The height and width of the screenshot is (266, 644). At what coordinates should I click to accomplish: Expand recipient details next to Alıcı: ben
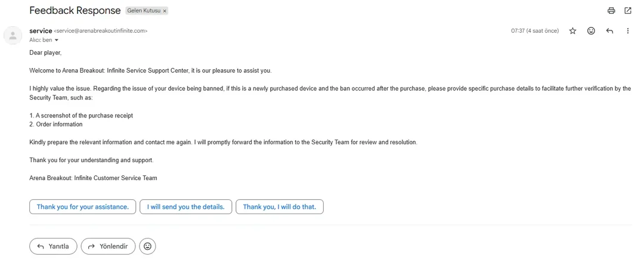point(56,40)
